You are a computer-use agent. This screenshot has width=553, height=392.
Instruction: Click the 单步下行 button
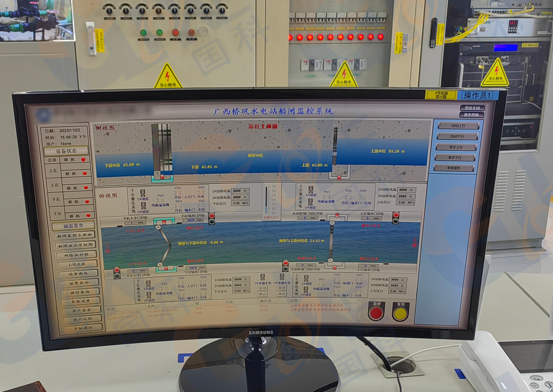click(x=455, y=158)
